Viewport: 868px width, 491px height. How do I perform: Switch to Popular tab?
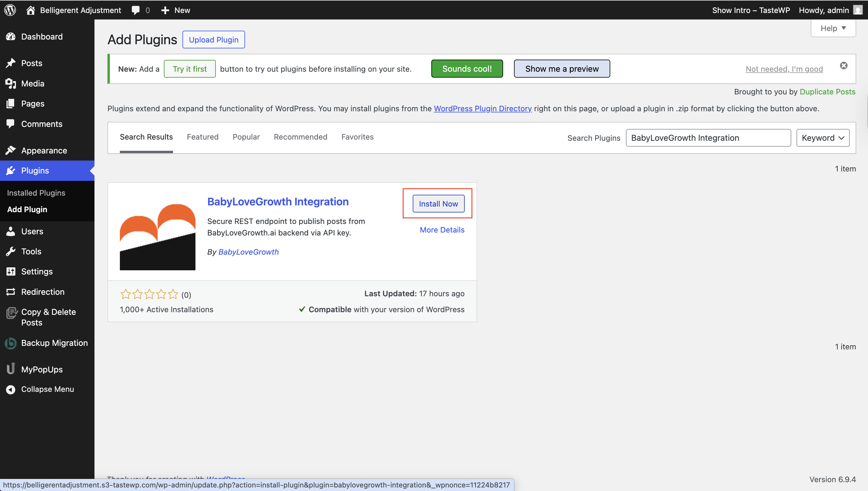pos(246,137)
